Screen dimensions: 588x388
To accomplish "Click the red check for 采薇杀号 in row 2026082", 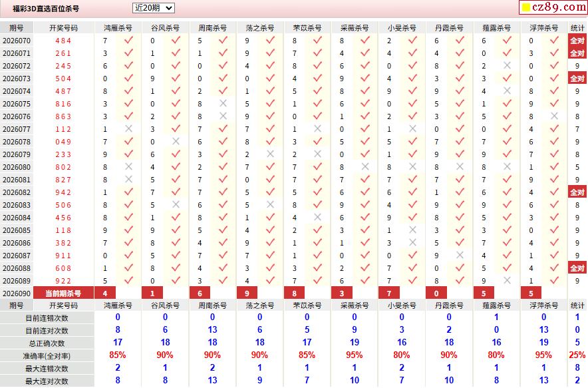I will pyautogui.click(x=365, y=192).
